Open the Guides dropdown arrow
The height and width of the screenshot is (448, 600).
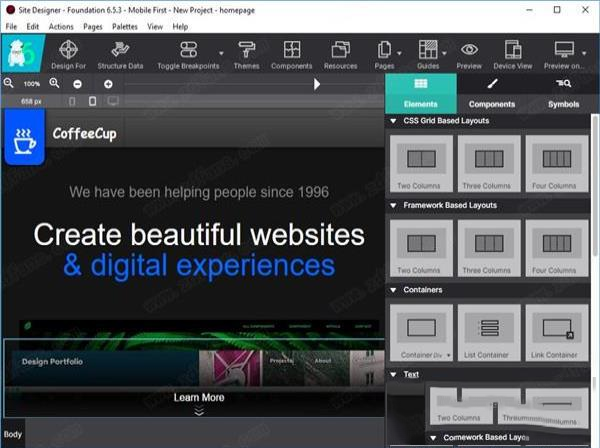444,53
